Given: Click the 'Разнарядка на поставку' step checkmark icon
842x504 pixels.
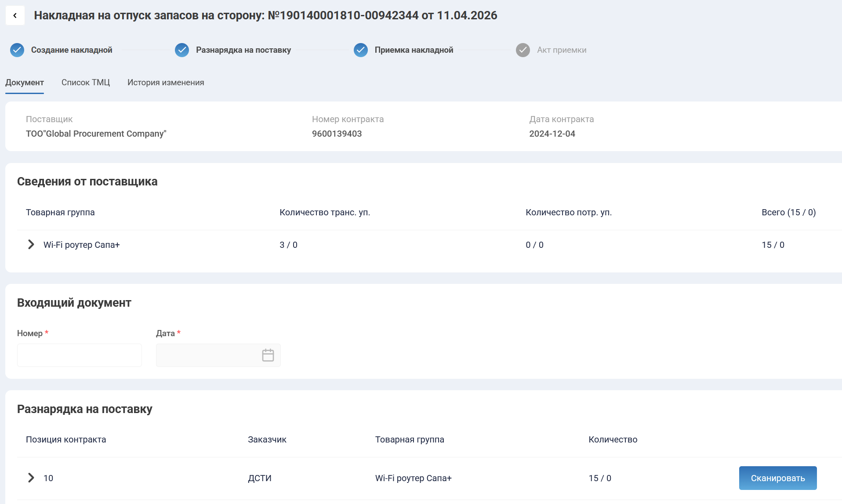Looking at the screenshot, I should (x=182, y=50).
